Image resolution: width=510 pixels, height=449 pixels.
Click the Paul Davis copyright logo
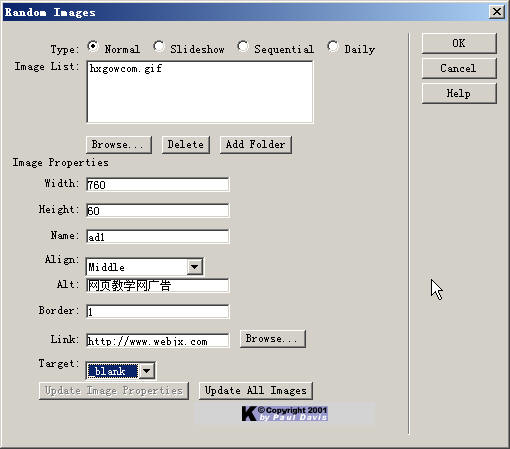coord(285,414)
